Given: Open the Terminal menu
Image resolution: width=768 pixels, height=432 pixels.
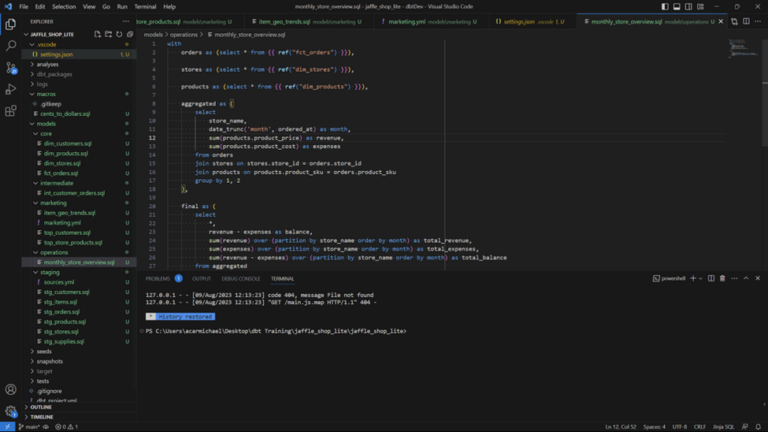Looking at the screenshot, I should (145, 6).
